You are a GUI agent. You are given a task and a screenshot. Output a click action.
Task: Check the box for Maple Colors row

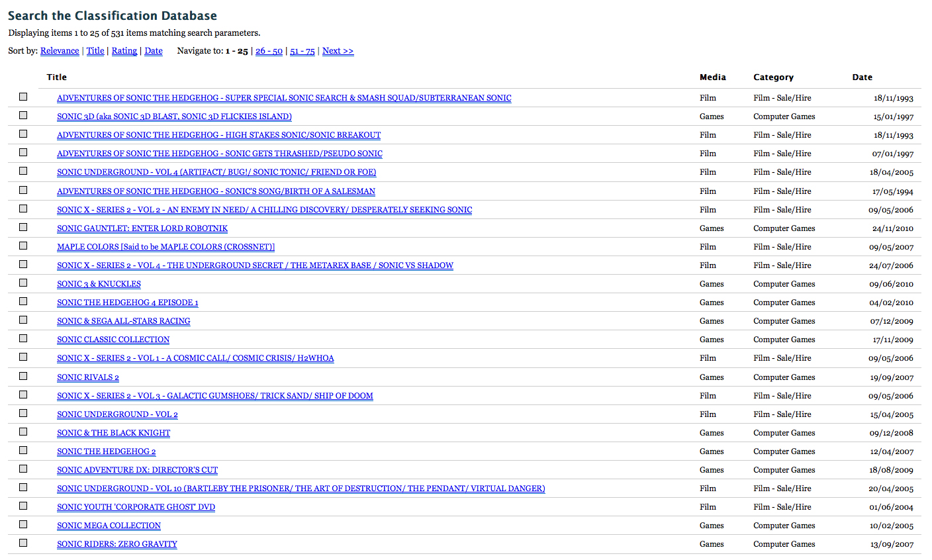tap(23, 246)
